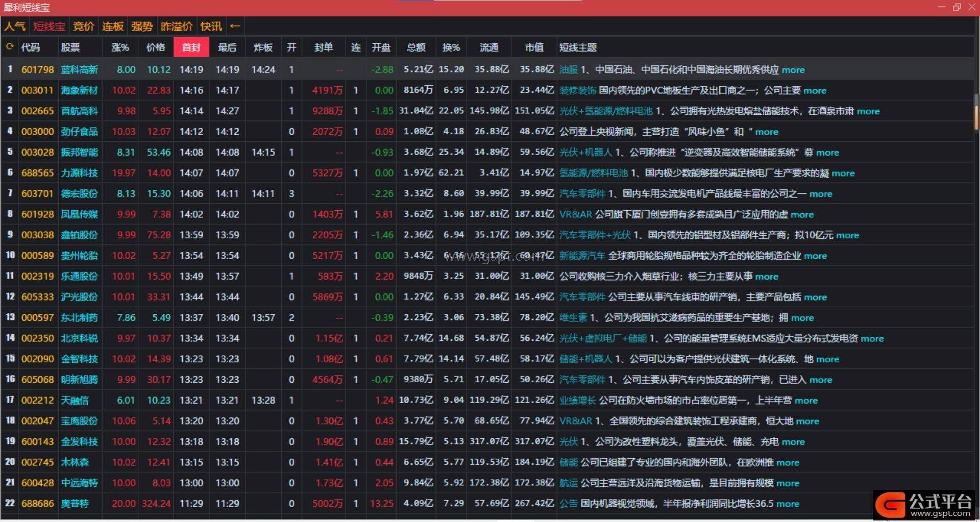The height and width of the screenshot is (522, 980).
Task: Open the 竞价 tab
Action: [x=84, y=26]
